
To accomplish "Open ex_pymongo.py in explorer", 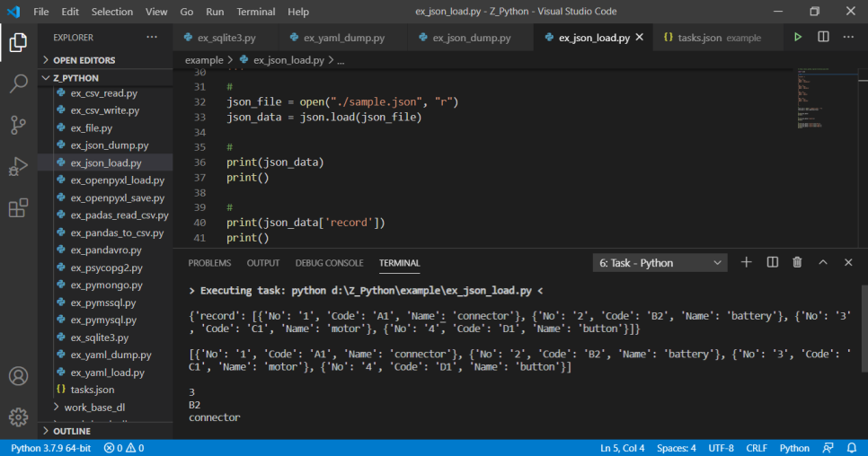I will click(105, 285).
